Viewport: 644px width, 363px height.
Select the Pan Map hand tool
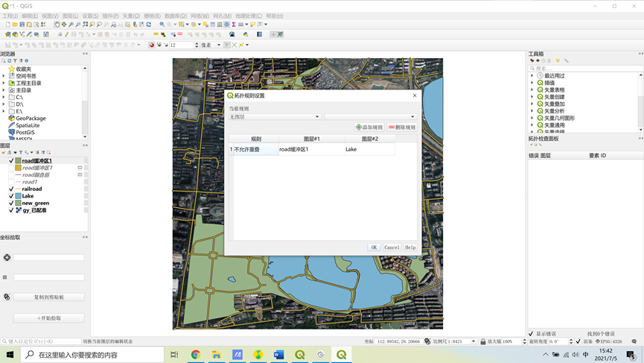click(x=57, y=25)
